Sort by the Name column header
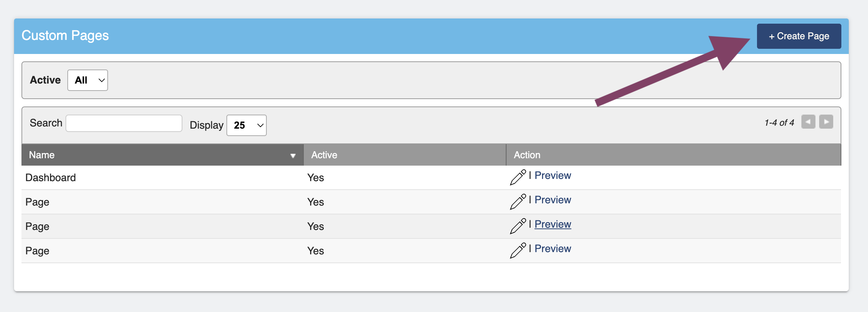 click(162, 155)
